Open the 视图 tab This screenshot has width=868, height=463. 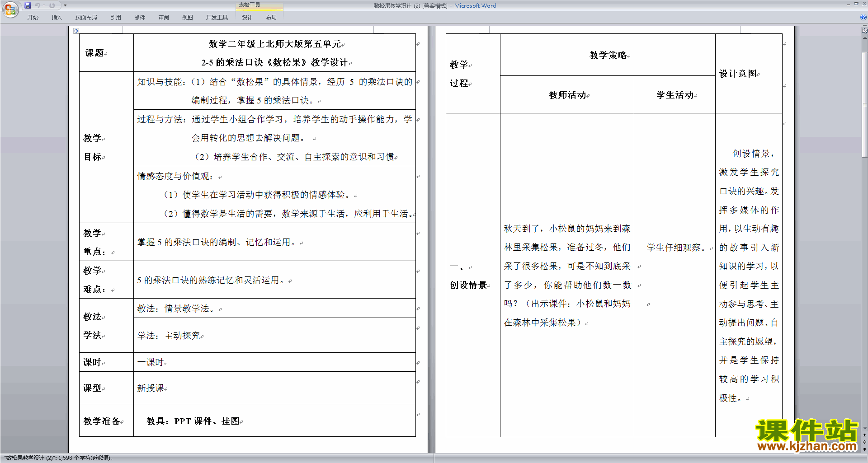click(x=188, y=18)
